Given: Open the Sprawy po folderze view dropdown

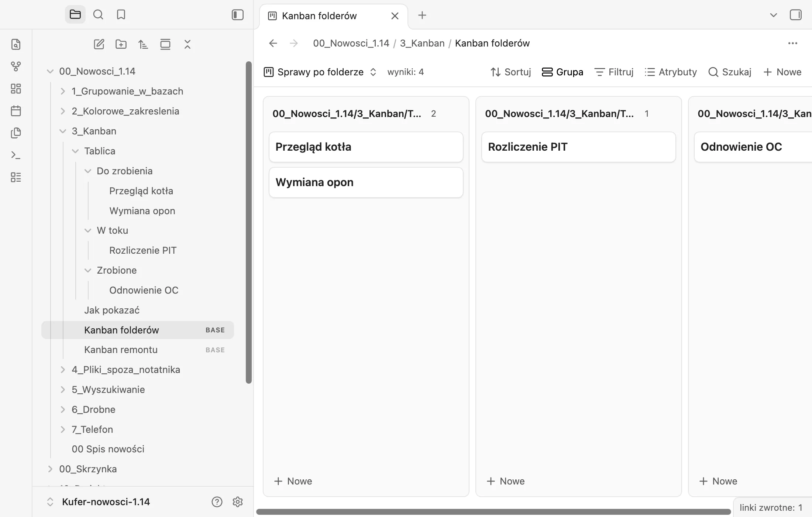Looking at the screenshot, I should click(x=320, y=72).
